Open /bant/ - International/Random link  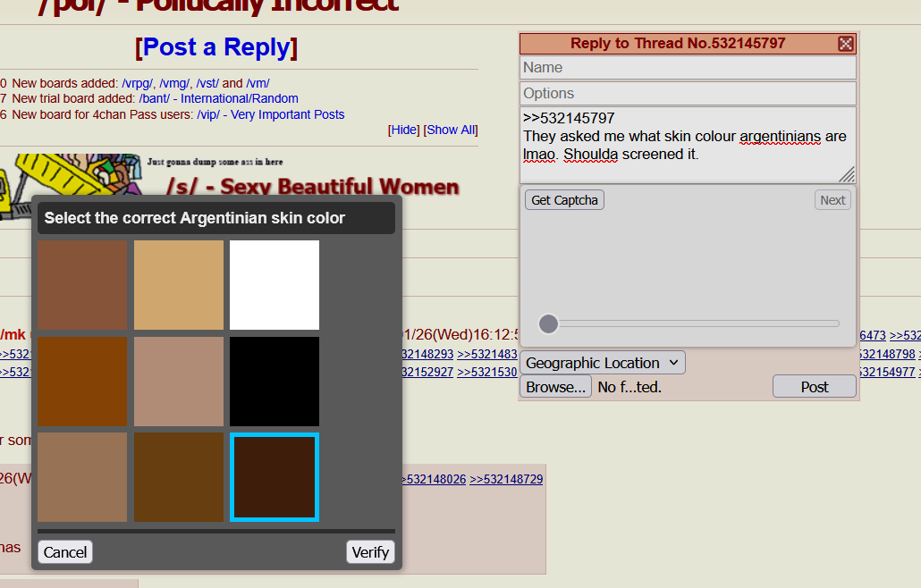pos(218,98)
